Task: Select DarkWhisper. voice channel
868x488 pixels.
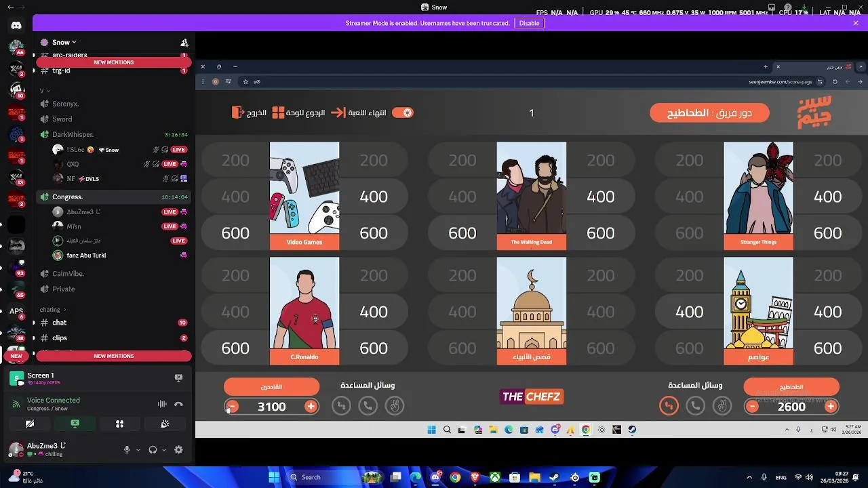Action: pyautogui.click(x=113, y=134)
